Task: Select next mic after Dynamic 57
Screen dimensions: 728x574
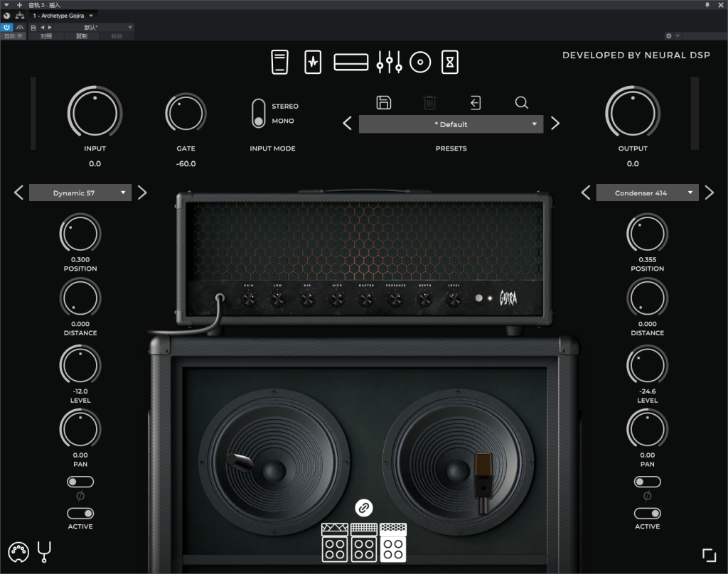Action: [142, 192]
